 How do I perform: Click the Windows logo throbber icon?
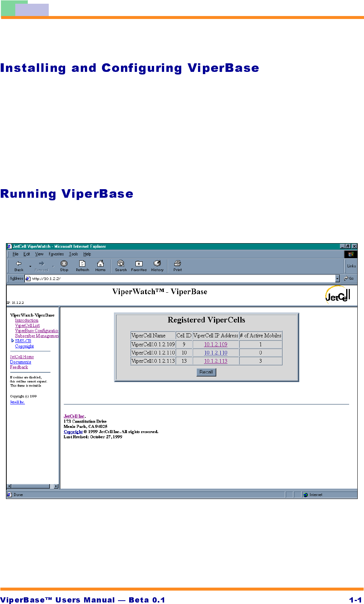coord(351,254)
